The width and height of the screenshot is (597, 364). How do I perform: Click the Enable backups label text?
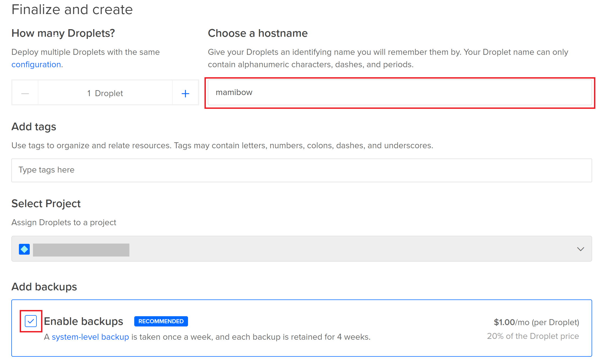[83, 321]
